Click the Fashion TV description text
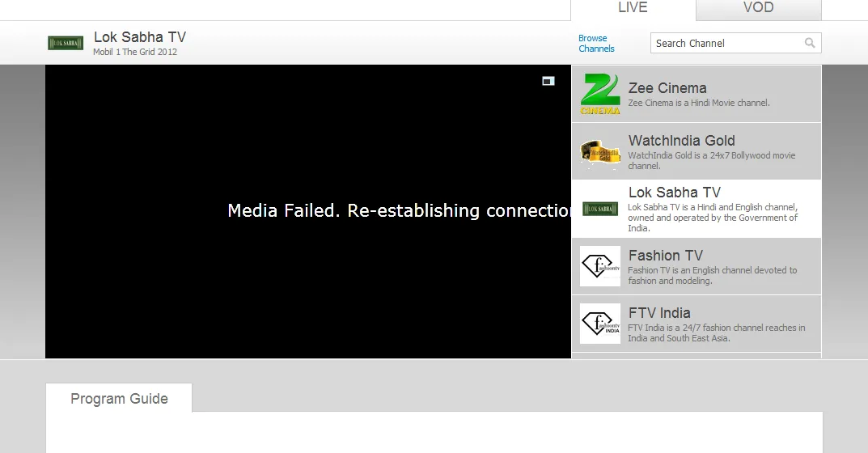The height and width of the screenshot is (453, 868). 712,276
